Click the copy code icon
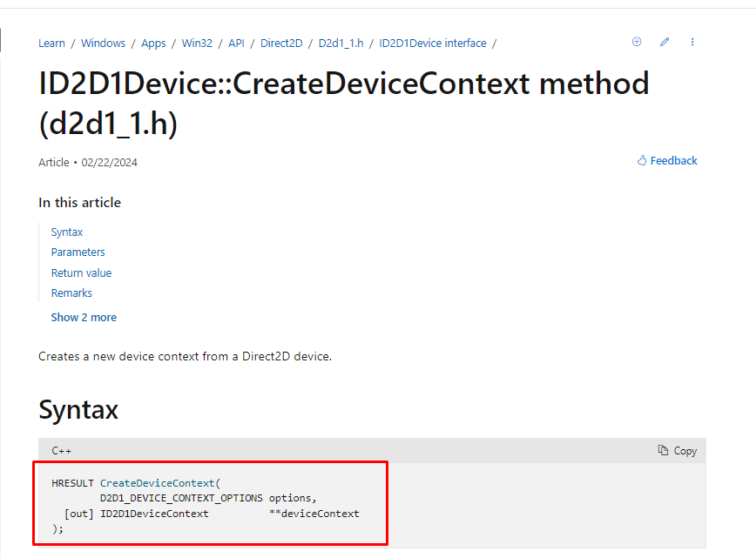This screenshot has width=756, height=558. [663, 450]
